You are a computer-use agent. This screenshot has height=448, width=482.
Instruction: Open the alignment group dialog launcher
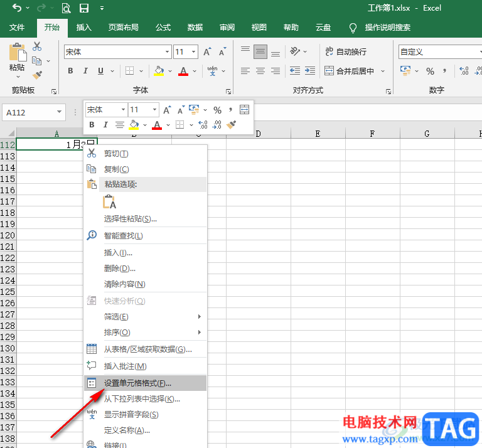pyautogui.click(x=388, y=91)
